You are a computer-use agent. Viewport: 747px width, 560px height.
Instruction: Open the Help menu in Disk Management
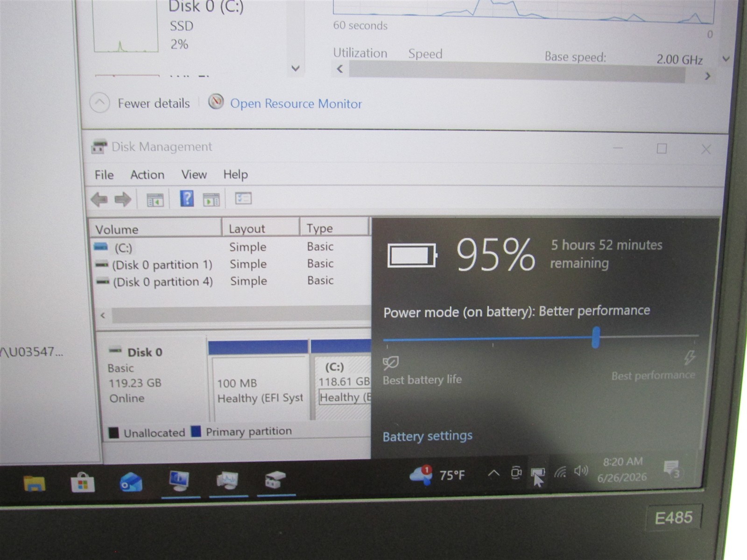tap(235, 175)
